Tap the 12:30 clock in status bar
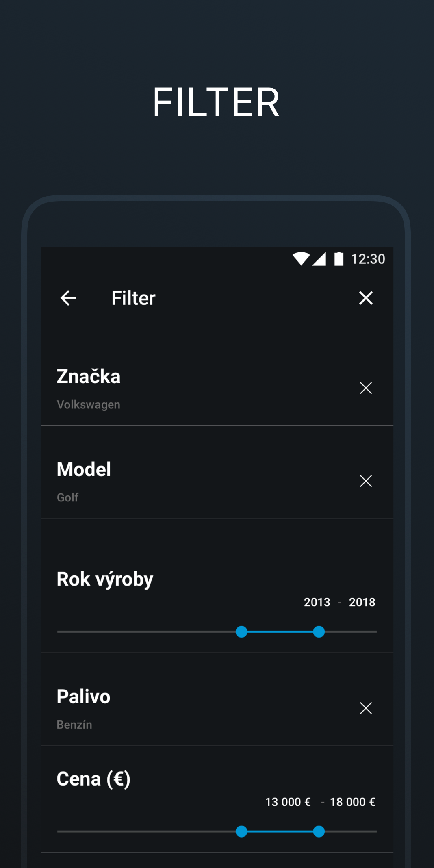The height and width of the screenshot is (868, 434). click(368, 259)
